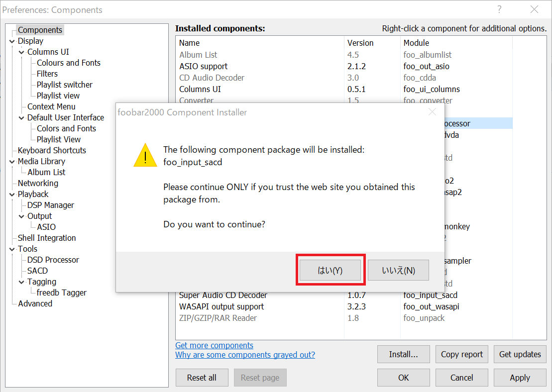Collapse the Output tree node
552x392 pixels.
point(22,216)
